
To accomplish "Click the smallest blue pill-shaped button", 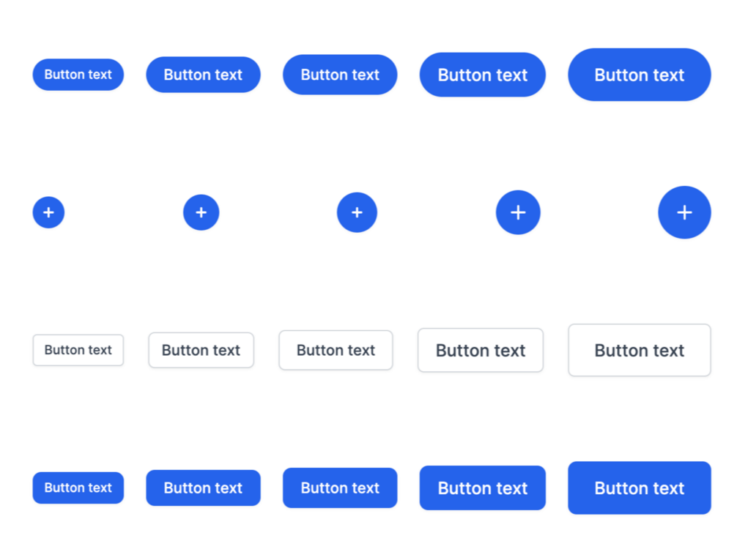I will (78, 74).
